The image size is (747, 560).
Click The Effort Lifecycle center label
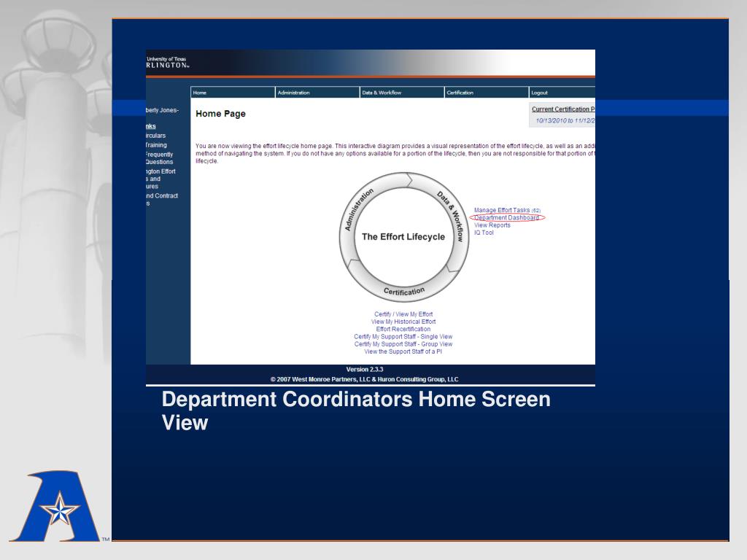[x=403, y=237]
